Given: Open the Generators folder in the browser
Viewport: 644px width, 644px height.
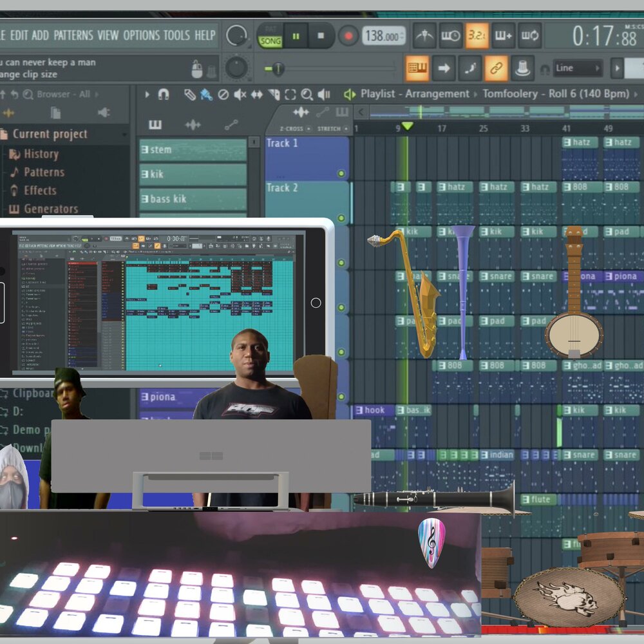Looking at the screenshot, I should 50,209.
